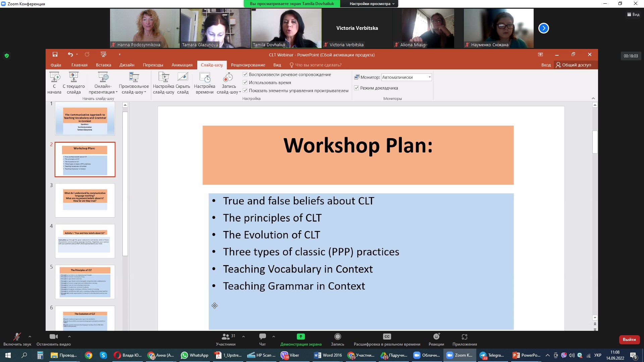Uncheck the Use timings checkbox
This screenshot has height=362, width=644.
tap(245, 82)
